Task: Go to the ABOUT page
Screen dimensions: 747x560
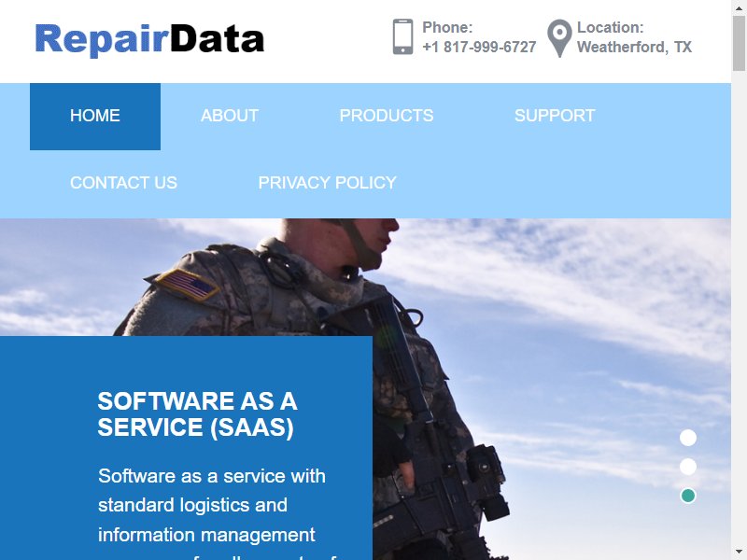Action: tap(229, 116)
